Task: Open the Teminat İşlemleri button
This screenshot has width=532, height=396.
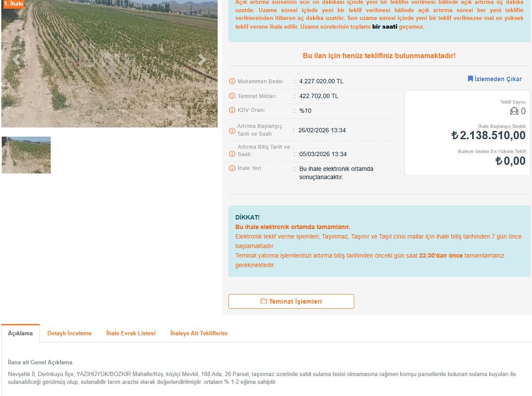Action: tap(291, 301)
